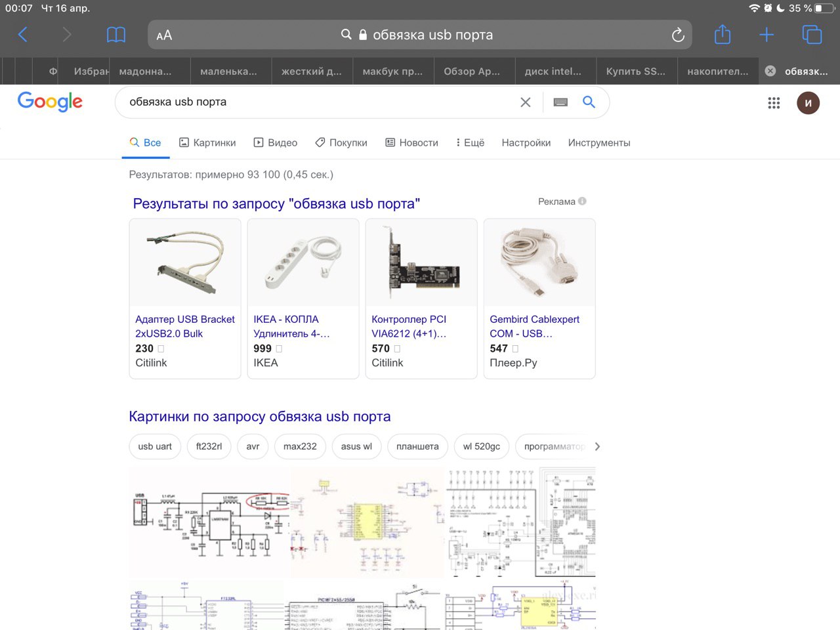Go to Google homepage via logo
Viewport: 840px width, 630px height.
[50, 102]
